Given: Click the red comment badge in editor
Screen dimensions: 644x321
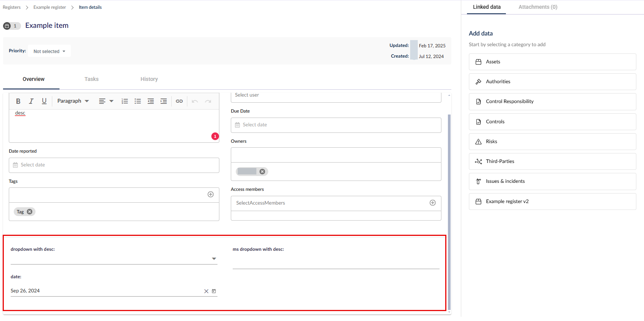Looking at the screenshot, I should (215, 136).
